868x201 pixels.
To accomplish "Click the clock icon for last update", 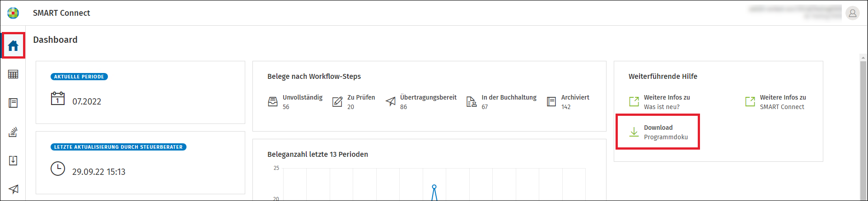I will click(58, 169).
